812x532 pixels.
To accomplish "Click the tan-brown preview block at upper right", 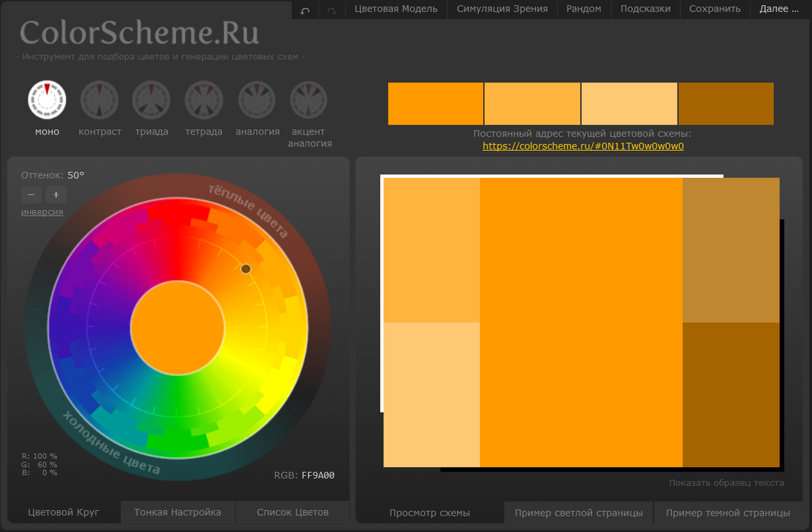I will (x=731, y=250).
